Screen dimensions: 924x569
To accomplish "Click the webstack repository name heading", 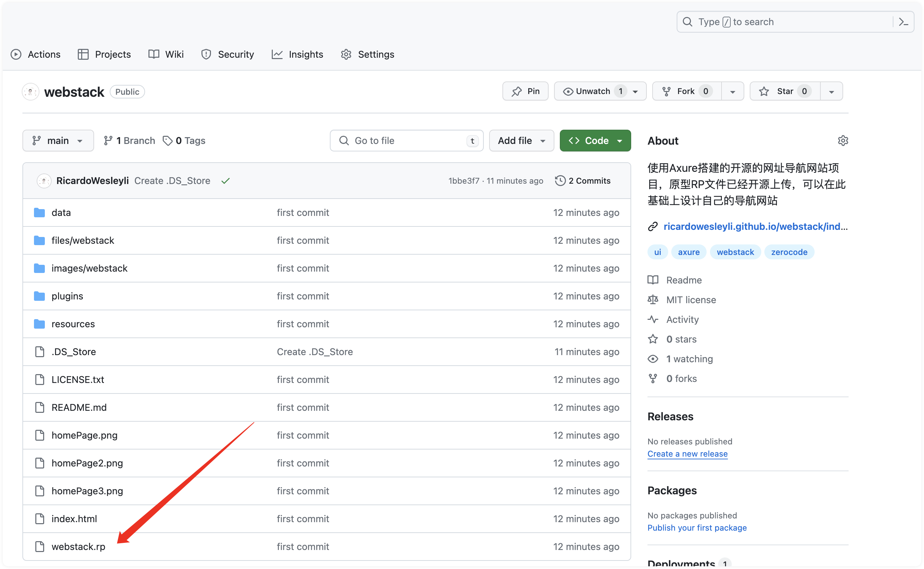I will 74,92.
